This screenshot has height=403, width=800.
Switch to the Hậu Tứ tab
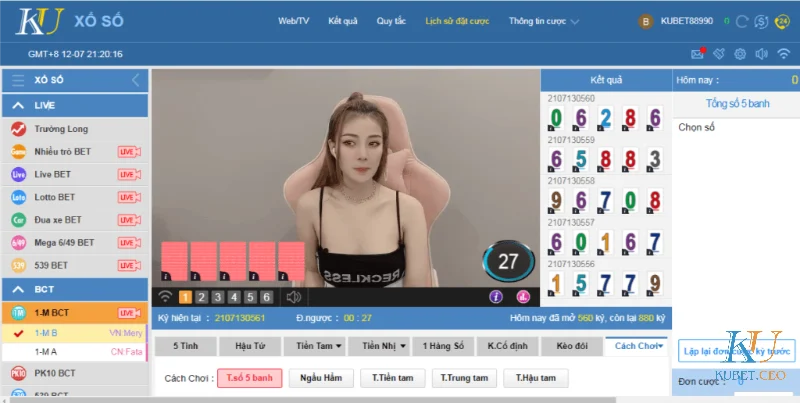pos(248,345)
